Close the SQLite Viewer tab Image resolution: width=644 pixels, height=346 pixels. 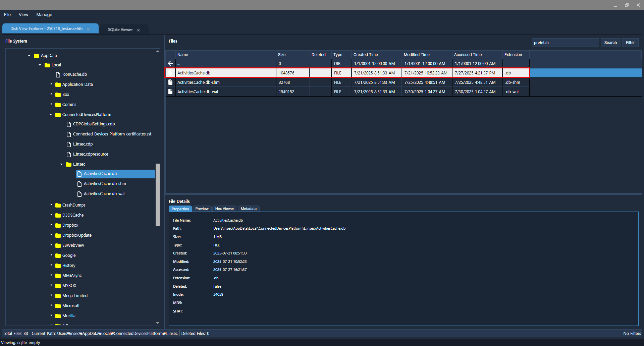[x=139, y=30]
